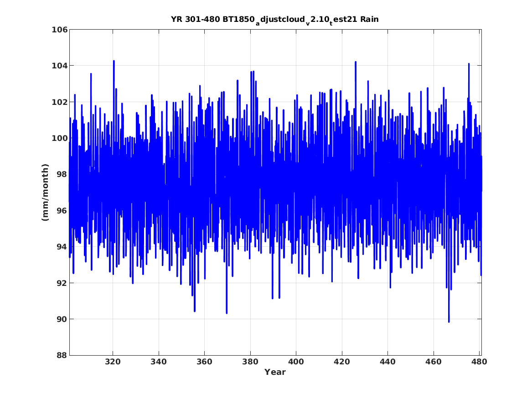Click x-axis tick label 440
Screen dimensions: 532x399
click(x=388, y=362)
